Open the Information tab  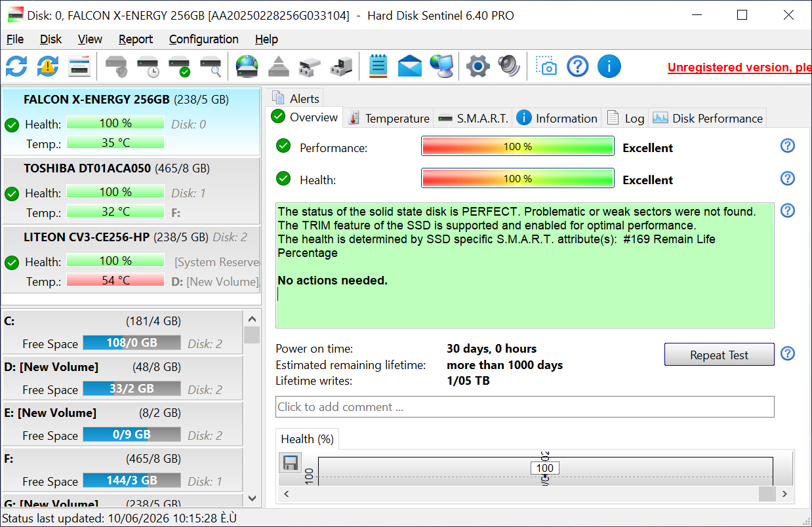(557, 118)
